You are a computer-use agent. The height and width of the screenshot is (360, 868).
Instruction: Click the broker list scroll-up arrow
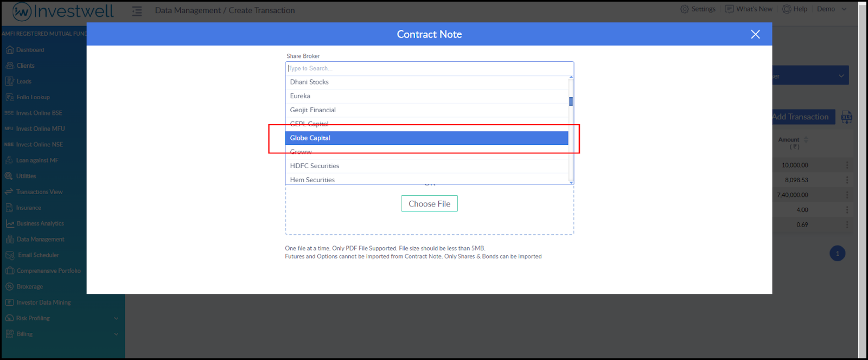coord(571,77)
